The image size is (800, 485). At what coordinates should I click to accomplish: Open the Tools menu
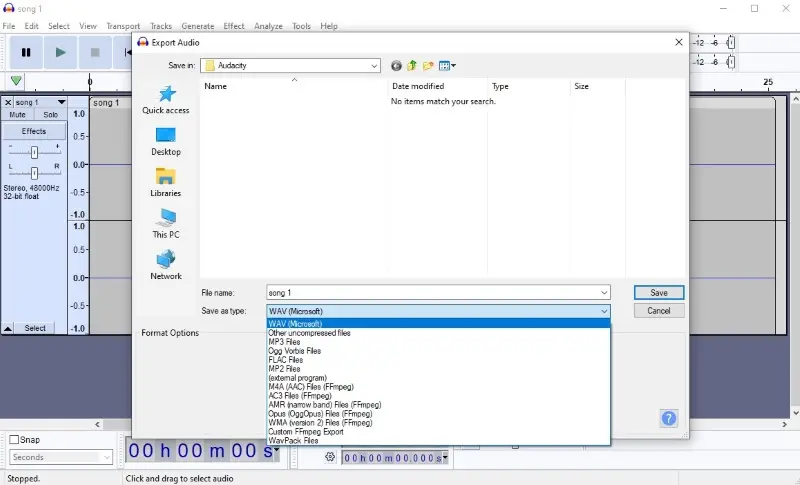(301, 26)
